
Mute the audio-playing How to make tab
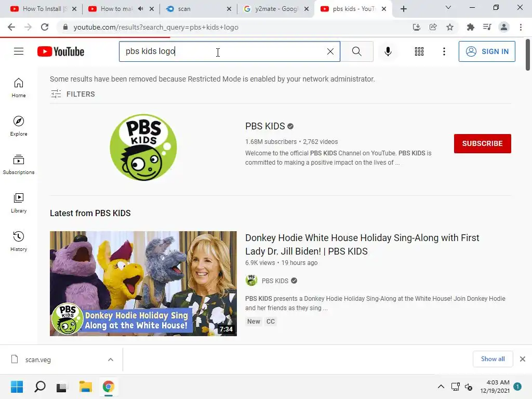click(140, 9)
